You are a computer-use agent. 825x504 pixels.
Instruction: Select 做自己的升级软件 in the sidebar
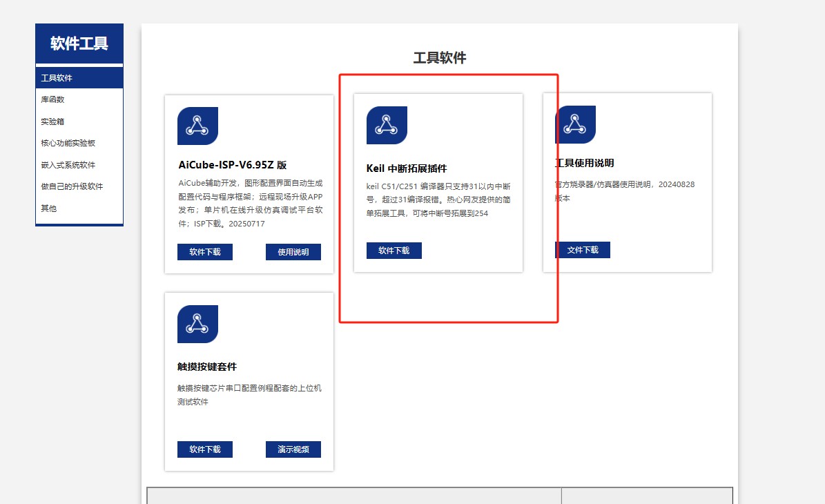click(79, 186)
